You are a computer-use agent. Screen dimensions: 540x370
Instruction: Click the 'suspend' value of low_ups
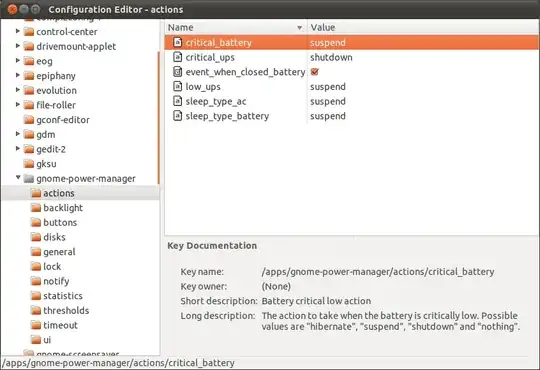pyautogui.click(x=328, y=86)
